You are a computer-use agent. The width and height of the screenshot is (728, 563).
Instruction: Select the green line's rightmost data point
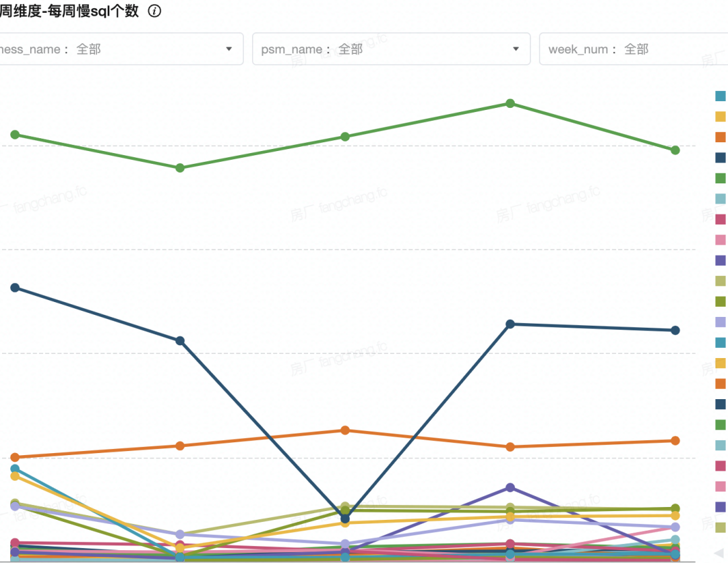[x=675, y=150]
